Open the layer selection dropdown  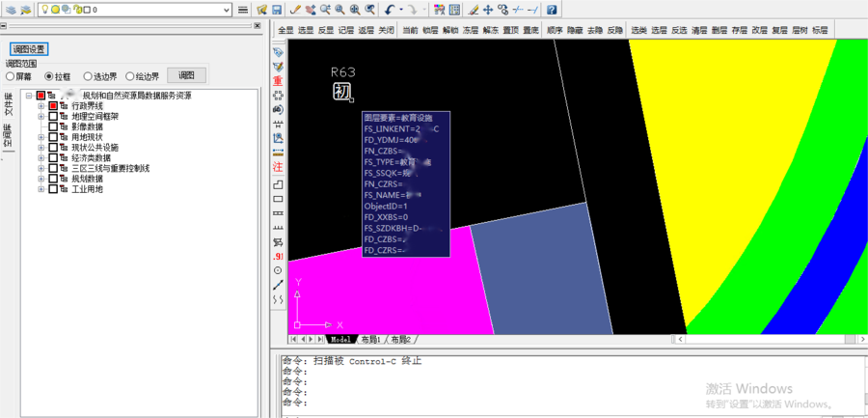coord(226,9)
